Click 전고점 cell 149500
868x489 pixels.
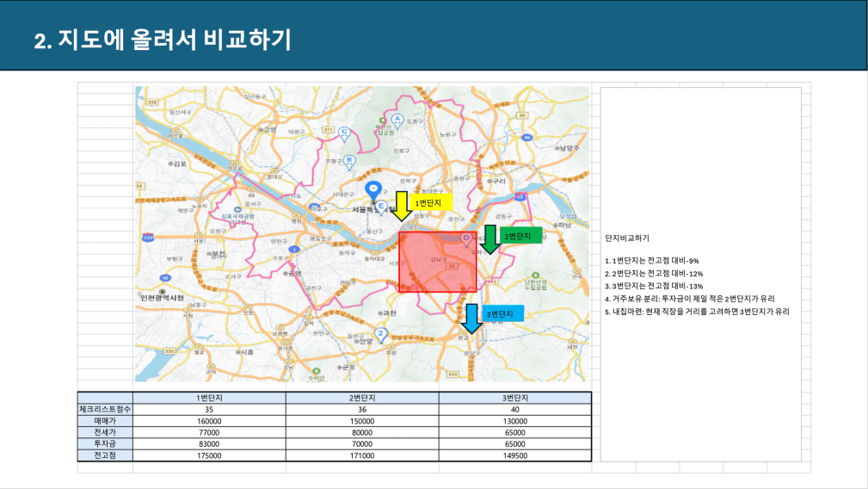click(514, 455)
